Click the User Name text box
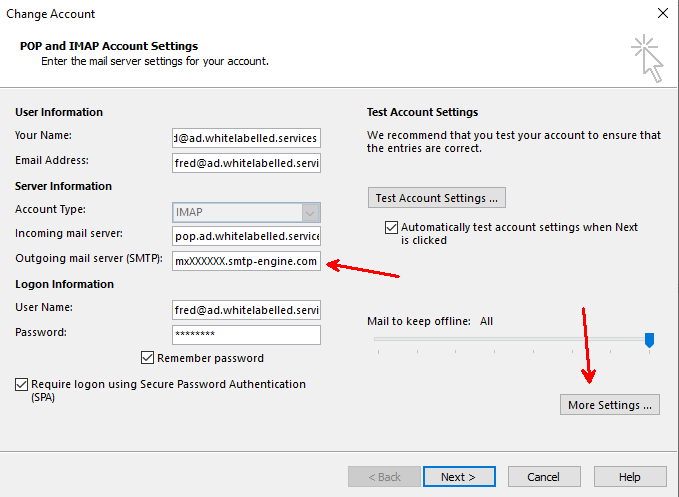 tap(246, 309)
